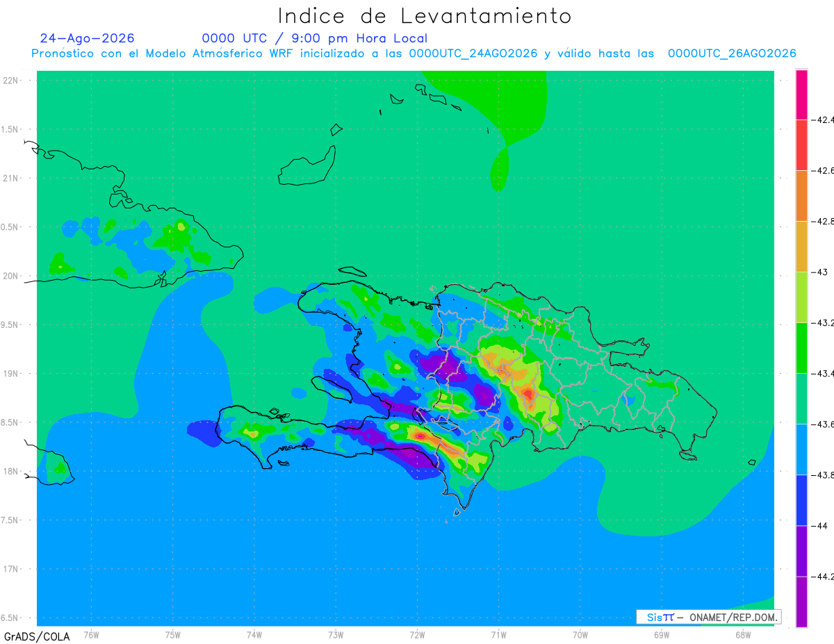Image resolution: width=834 pixels, height=644 pixels.
Task: Pick the lime swatch between -43 and -43.2
Action: point(801,297)
